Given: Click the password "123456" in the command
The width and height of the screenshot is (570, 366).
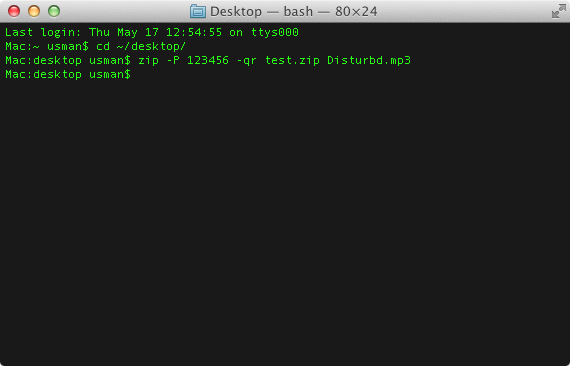Looking at the screenshot, I should (208, 60).
